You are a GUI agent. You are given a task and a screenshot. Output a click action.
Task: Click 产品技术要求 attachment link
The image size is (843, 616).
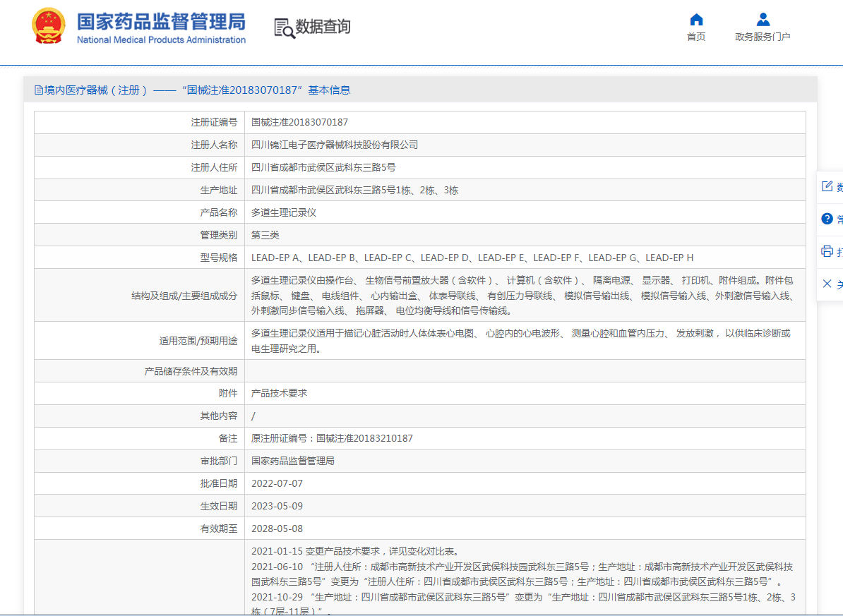point(279,393)
